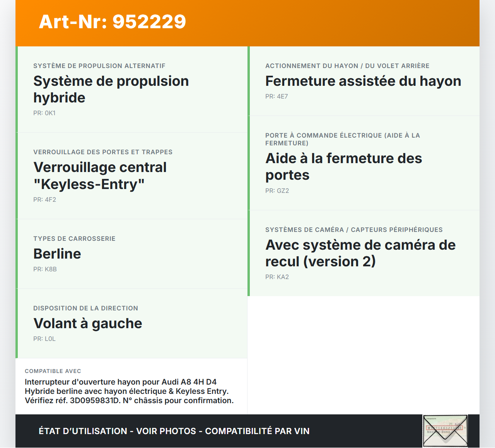Click the PR: 0K1 code
Screen dimensions: 495x448
pyautogui.click(x=44, y=113)
